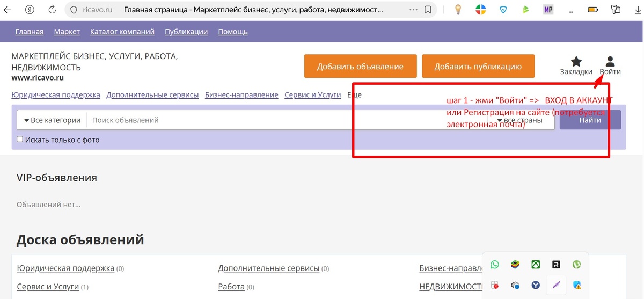Click the mouse device error tray icon
644x299 pixels.
click(494, 285)
